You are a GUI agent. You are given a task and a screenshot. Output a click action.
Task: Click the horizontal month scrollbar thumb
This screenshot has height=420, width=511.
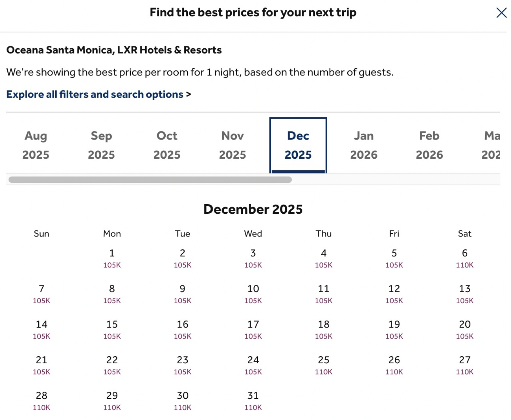pos(150,179)
